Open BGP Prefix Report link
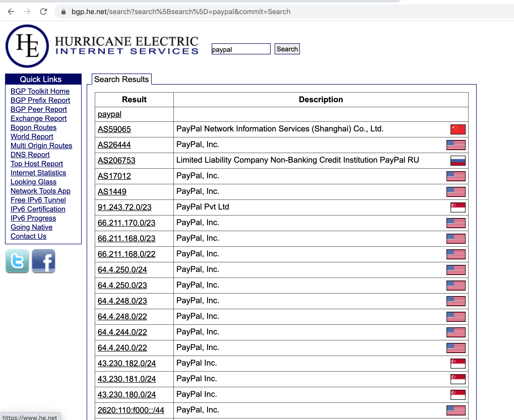 click(x=40, y=100)
